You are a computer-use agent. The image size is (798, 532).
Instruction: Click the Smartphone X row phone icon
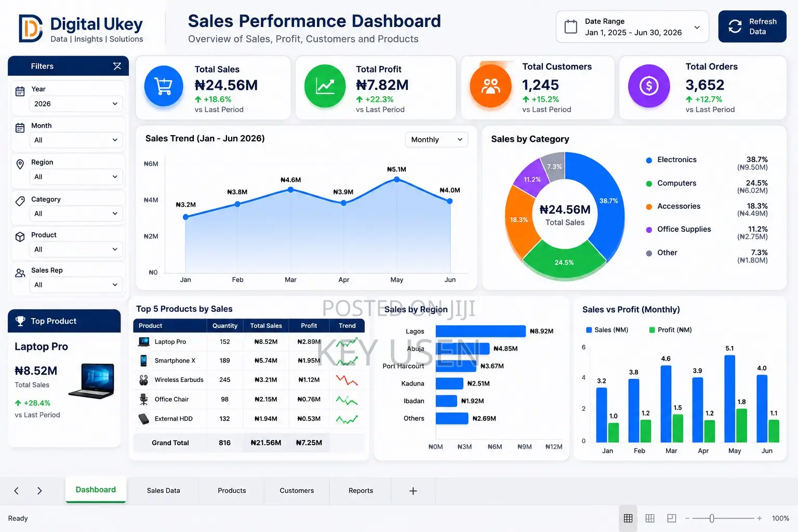(x=143, y=361)
